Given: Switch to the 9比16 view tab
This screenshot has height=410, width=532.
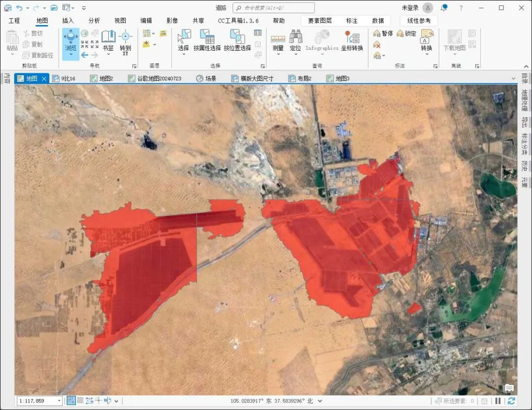Looking at the screenshot, I should coord(65,78).
